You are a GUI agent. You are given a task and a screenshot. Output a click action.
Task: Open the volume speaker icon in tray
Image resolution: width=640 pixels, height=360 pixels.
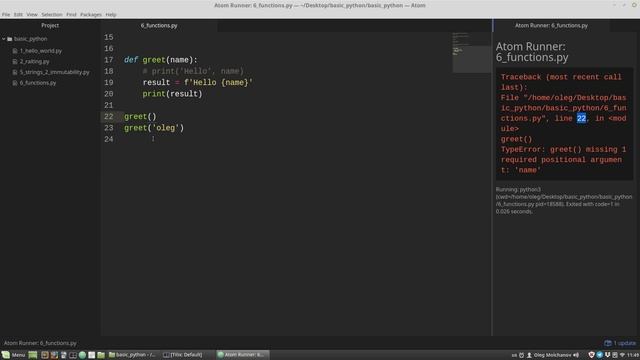576,355
